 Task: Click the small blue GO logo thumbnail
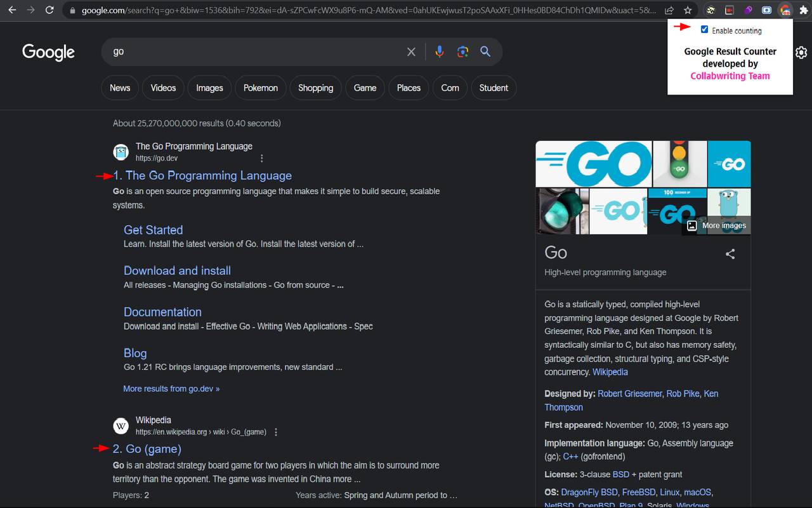coord(729,164)
